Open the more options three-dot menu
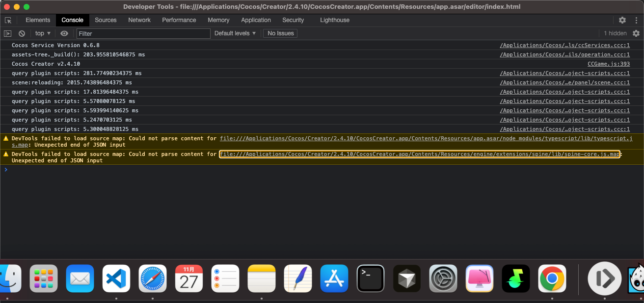The width and height of the screenshot is (644, 303). click(x=636, y=20)
